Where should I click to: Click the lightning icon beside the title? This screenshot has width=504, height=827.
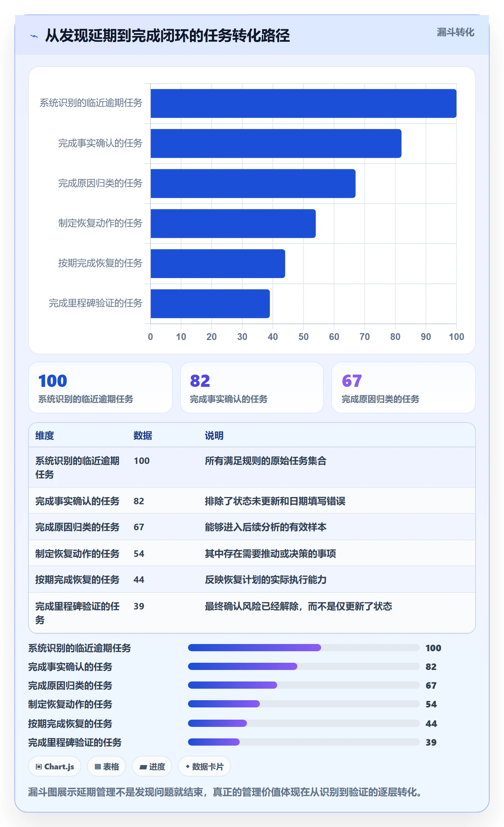pos(34,36)
